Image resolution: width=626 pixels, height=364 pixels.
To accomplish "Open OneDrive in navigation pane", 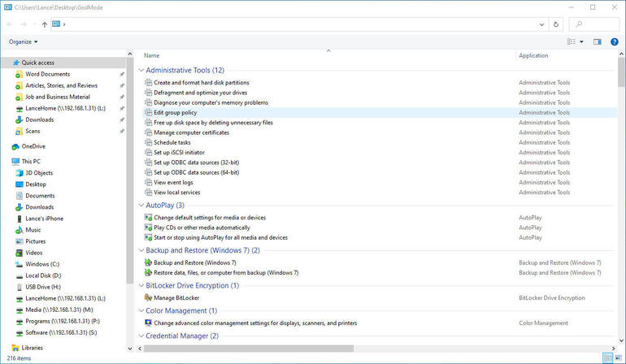I will pyautogui.click(x=33, y=146).
